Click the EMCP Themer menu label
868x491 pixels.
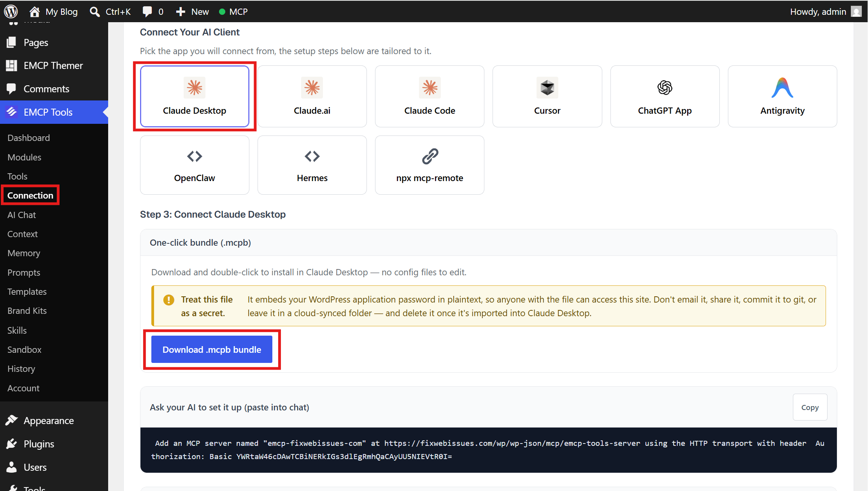tap(53, 65)
